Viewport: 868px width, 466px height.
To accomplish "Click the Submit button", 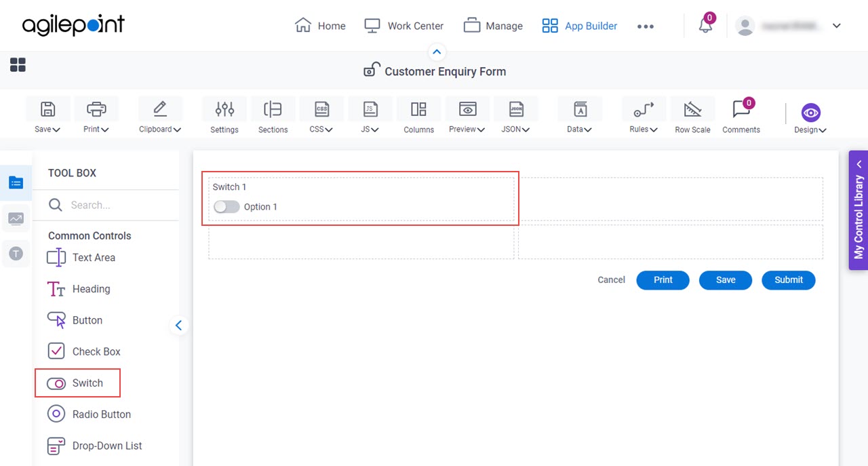I will [x=789, y=280].
